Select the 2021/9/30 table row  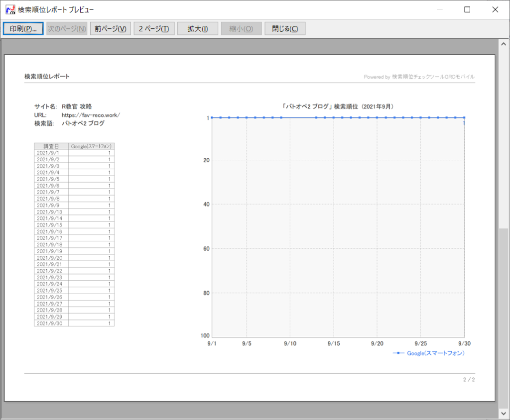(74, 323)
